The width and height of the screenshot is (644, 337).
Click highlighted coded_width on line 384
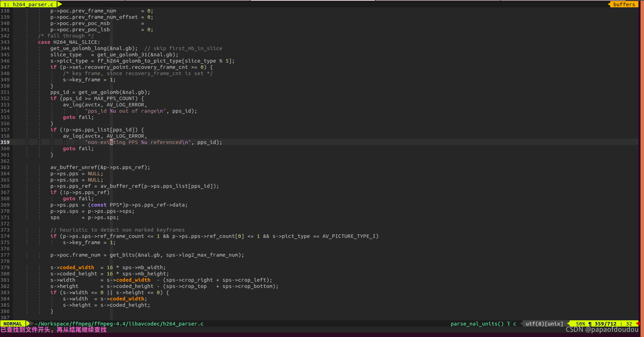pos(127,299)
